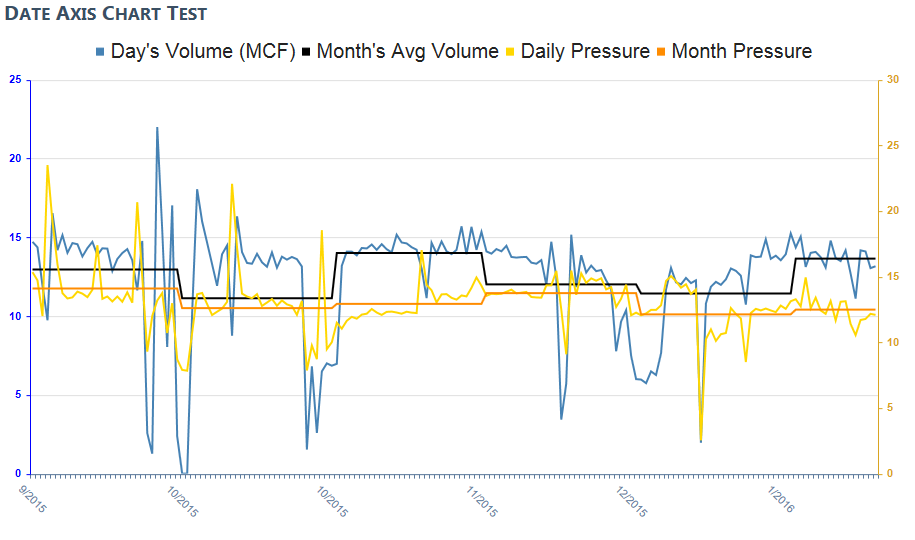Screen dimensions: 915x540
Task: Toggle the Daily Pressure legend text
Action: click(585, 51)
